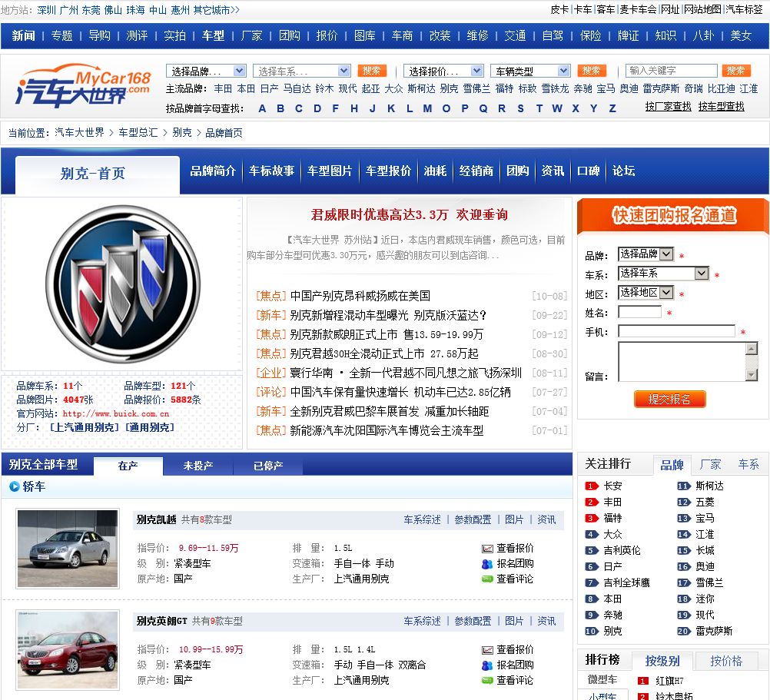Click 报名团购 people icon for 别克英朗GT
Image resolution: width=770 pixels, height=700 pixels.
click(x=487, y=665)
